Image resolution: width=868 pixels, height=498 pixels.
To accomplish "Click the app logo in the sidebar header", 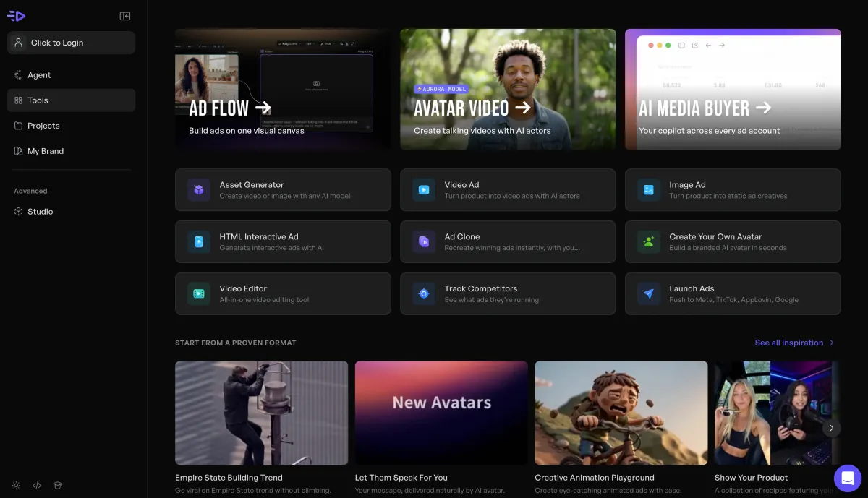I will [16, 16].
